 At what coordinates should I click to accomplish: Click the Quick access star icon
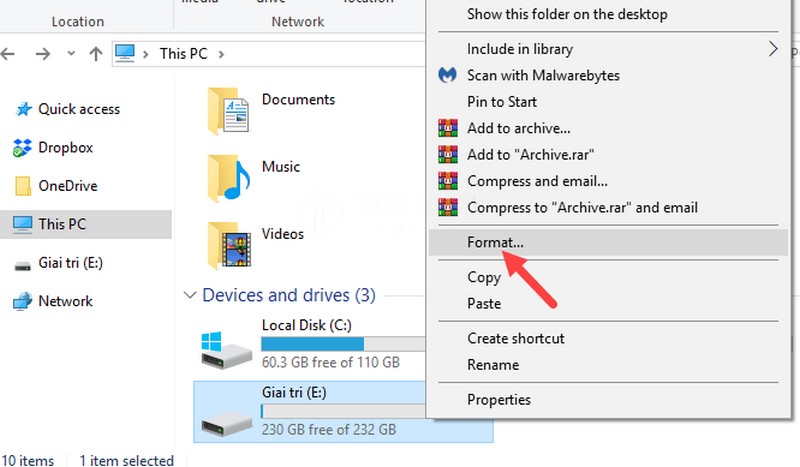(23, 109)
